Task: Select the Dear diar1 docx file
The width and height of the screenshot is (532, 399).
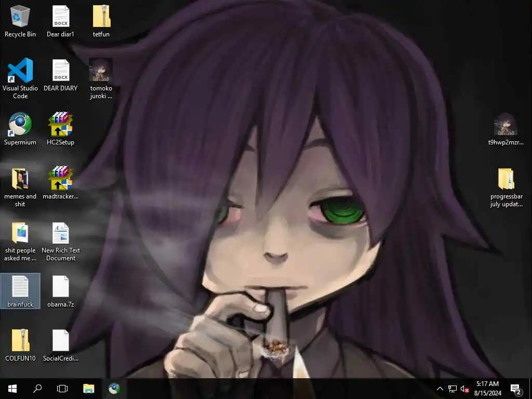Action: (60, 21)
